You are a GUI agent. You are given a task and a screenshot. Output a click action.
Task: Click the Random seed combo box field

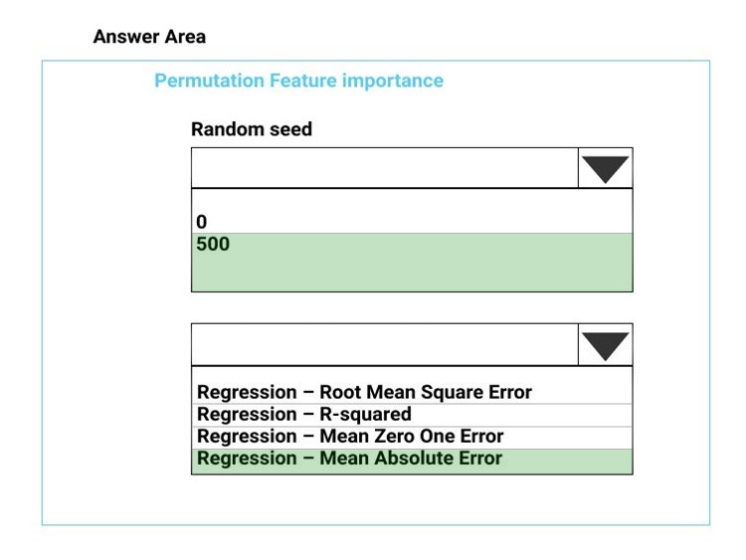[x=384, y=168]
